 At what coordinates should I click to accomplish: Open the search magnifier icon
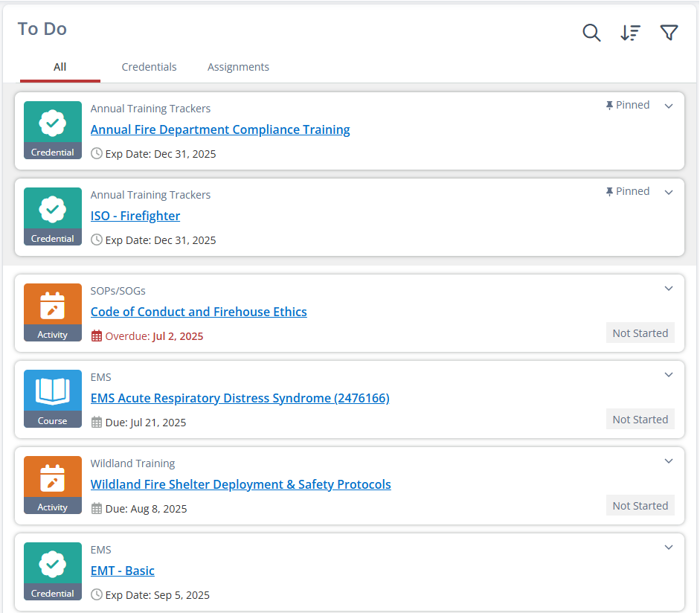(x=591, y=33)
